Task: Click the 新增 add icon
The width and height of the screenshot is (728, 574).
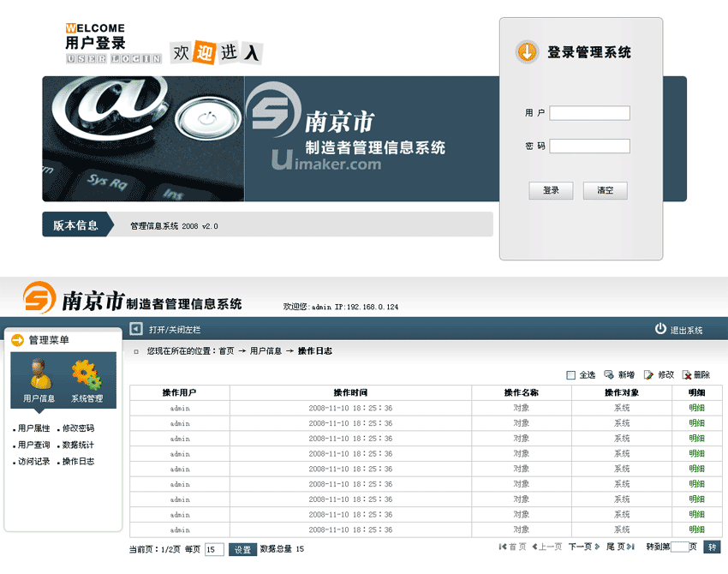Action: tap(609, 375)
